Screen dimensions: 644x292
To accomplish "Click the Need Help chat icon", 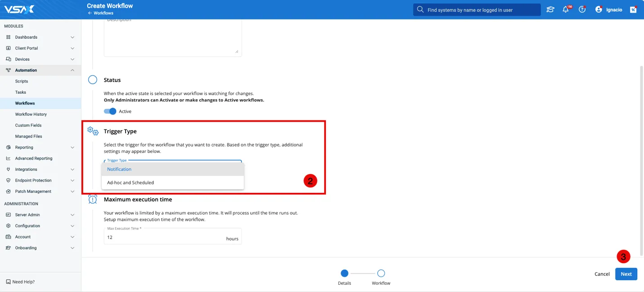I will [8, 282].
